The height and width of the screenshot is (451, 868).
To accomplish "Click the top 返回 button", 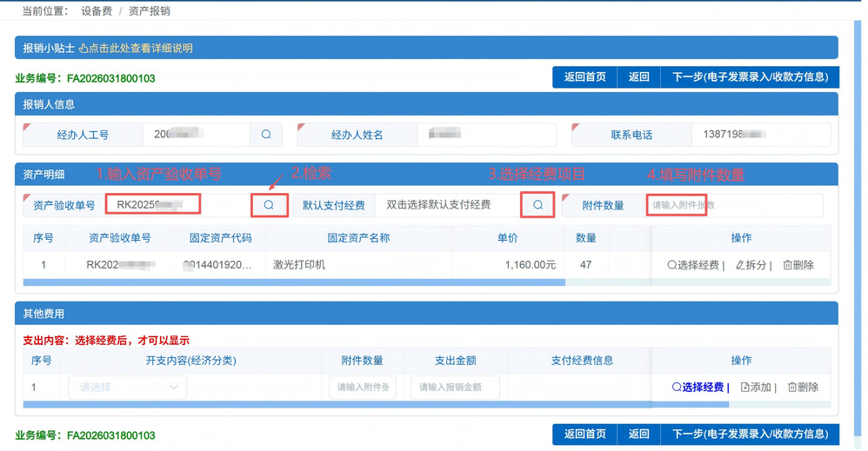I will [638, 77].
